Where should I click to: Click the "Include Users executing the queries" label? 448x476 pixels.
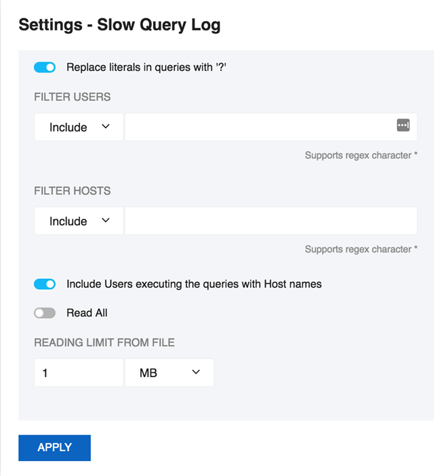194,284
